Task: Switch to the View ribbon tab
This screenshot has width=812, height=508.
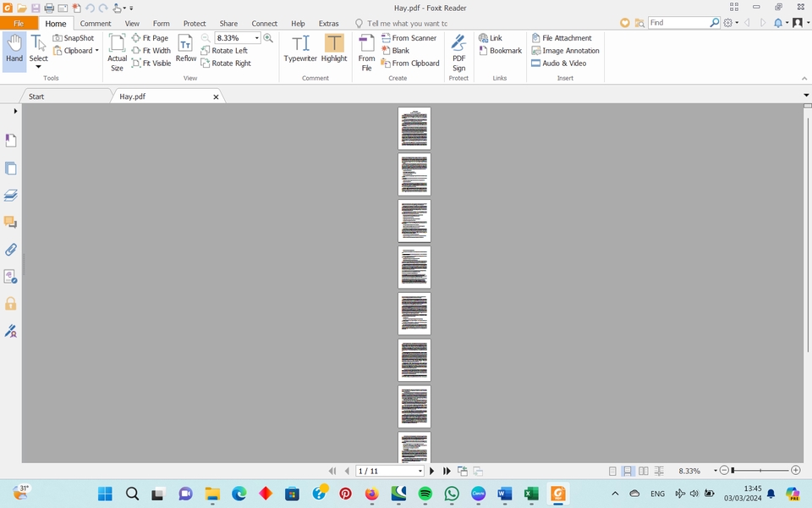Action: [132, 24]
